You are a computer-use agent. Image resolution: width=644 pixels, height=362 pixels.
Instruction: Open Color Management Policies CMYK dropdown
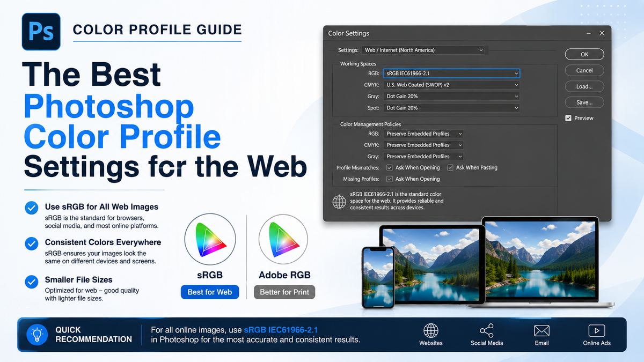click(x=423, y=145)
